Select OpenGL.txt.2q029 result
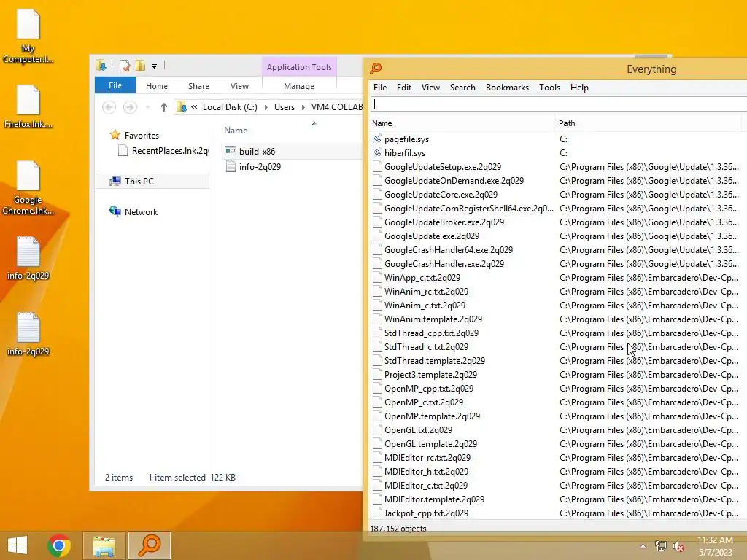 coord(418,430)
